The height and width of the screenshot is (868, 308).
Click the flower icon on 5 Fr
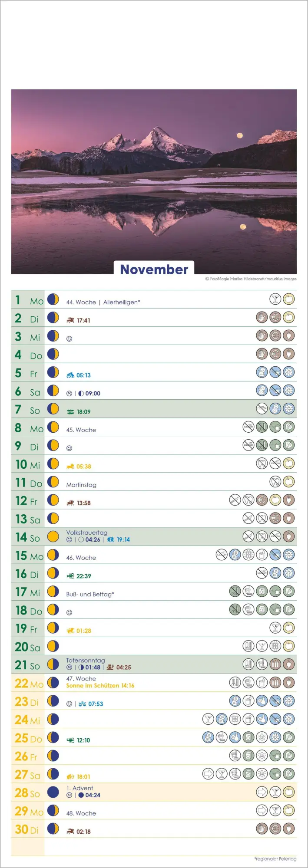pyautogui.click(x=289, y=372)
